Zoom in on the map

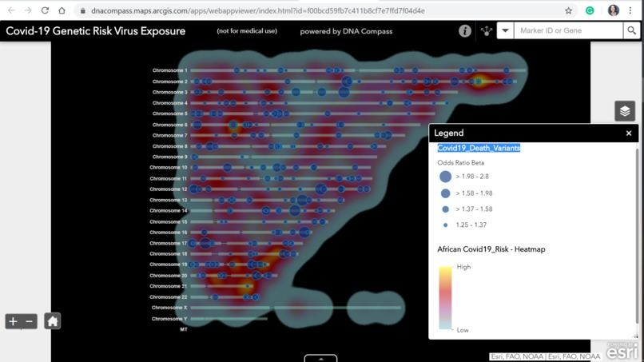13,321
